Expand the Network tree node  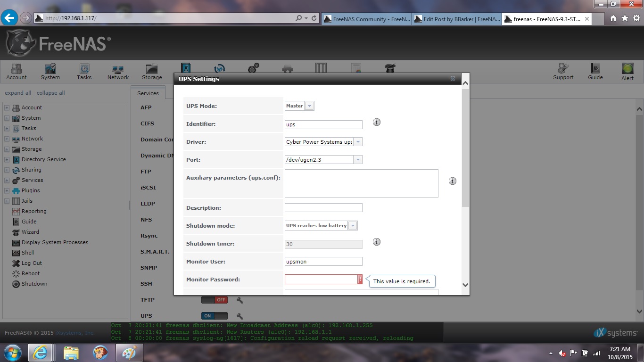7,139
